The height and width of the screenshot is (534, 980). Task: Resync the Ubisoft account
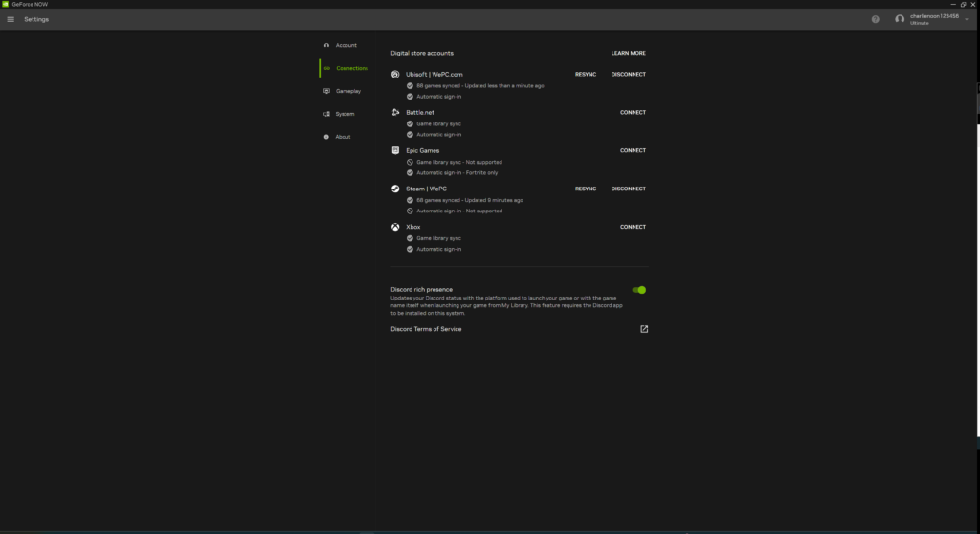[585, 75]
